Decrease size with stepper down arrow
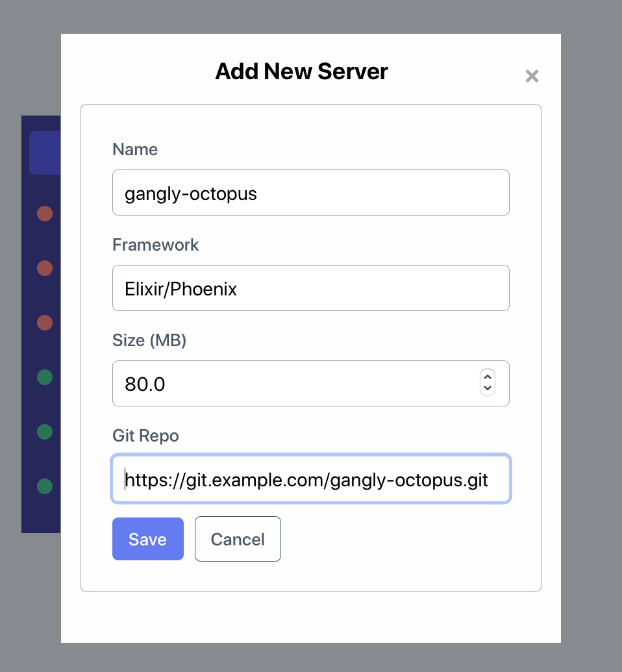Viewport: 622px width, 672px height. pyautogui.click(x=488, y=388)
